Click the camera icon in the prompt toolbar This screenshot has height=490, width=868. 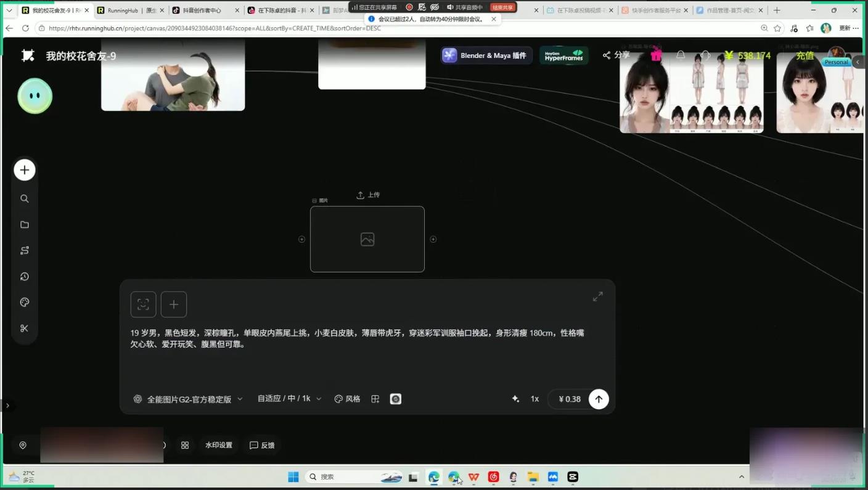tap(396, 399)
